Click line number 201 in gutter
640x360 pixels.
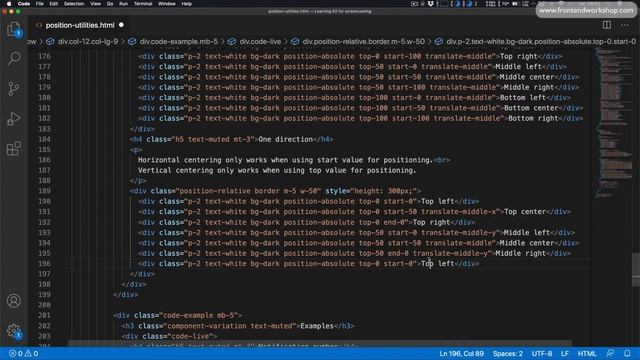(x=44, y=315)
